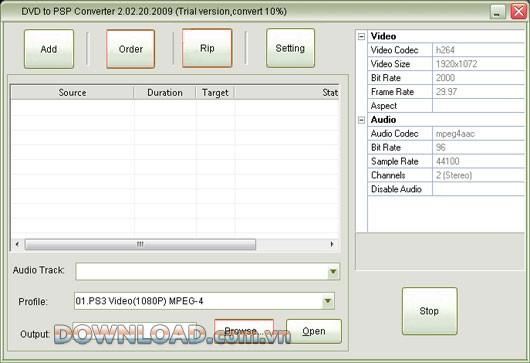Click the Video Codec property label
This screenshot has height=363, width=530.
[x=394, y=50]
